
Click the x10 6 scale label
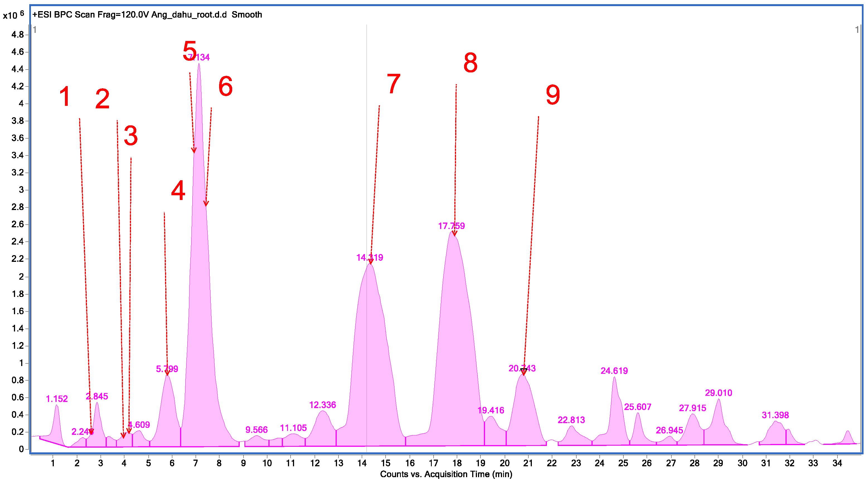[13, 15]
